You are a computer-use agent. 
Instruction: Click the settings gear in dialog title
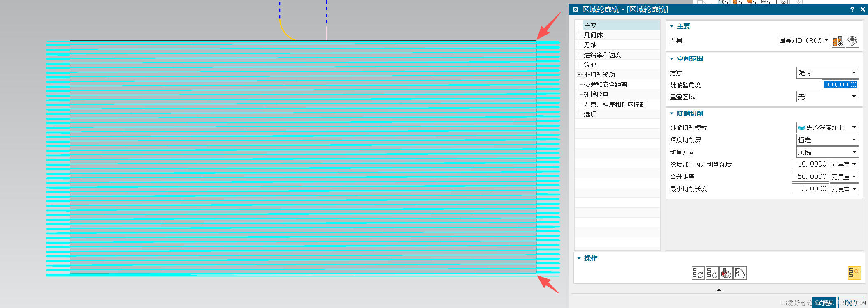[x=576, y=9]
